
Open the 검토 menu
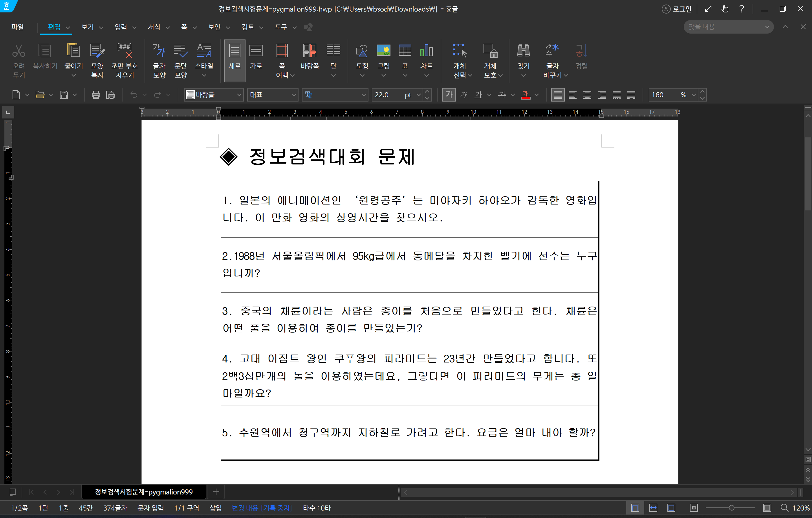[x=248, y=27]
